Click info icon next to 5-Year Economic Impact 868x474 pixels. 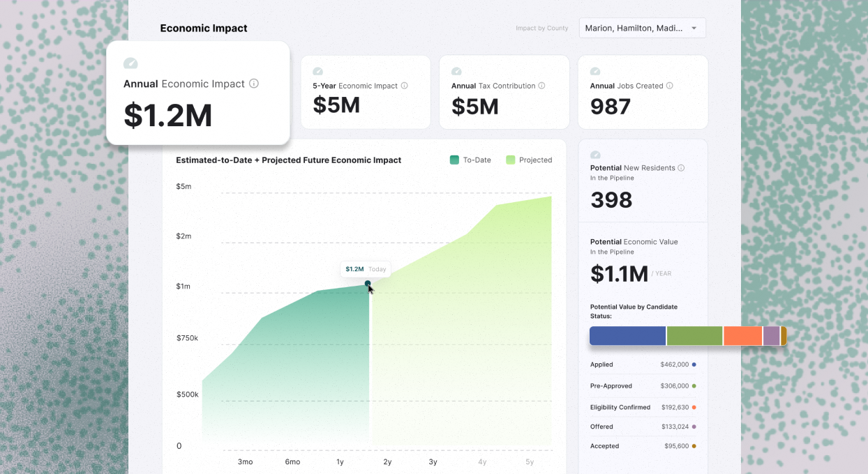pos(404,86)
